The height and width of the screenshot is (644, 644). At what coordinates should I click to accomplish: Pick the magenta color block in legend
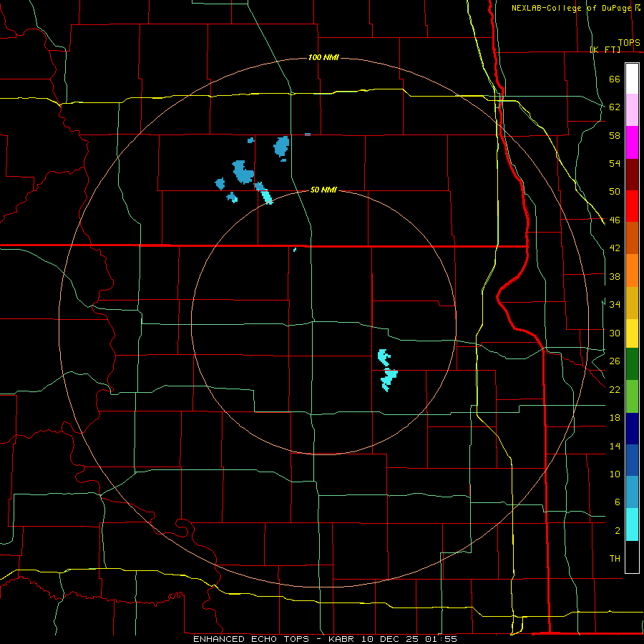[x=632, y=142]
